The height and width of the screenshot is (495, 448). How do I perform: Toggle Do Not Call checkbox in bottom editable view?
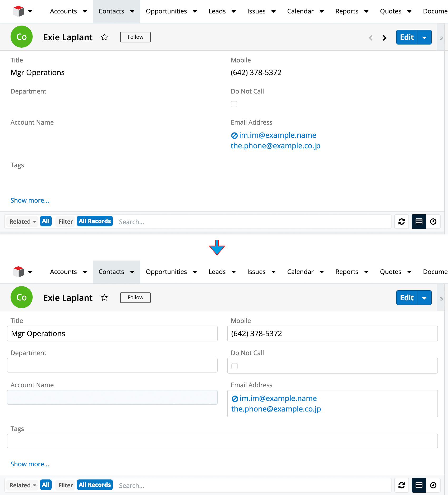(235, 366)
